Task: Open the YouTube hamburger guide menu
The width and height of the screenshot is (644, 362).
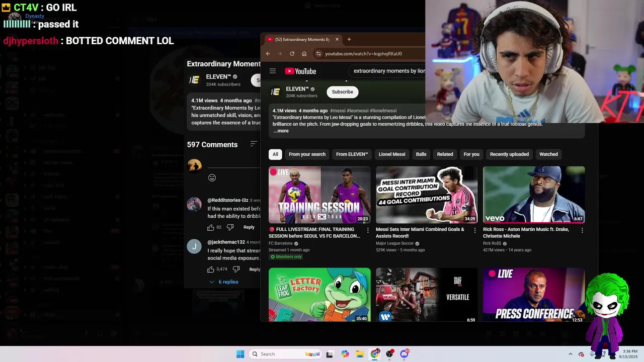Action: (273, 71)
